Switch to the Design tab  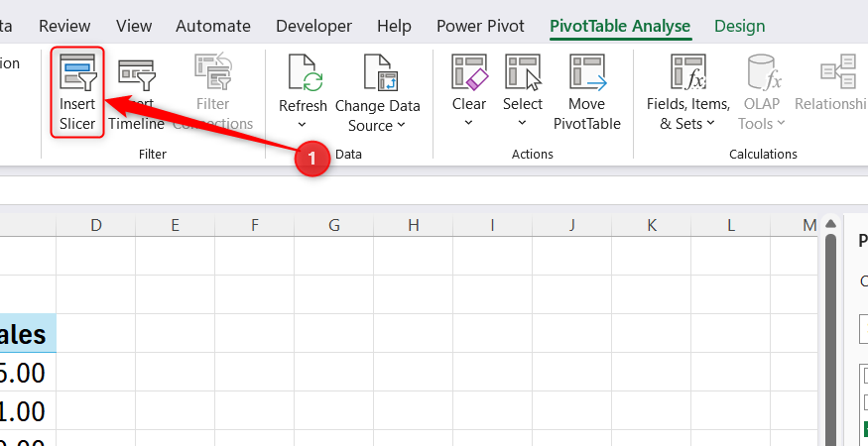click(x=740, y=26)
